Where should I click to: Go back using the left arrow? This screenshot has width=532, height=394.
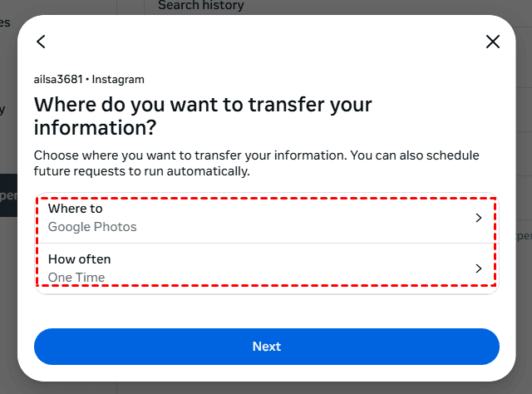coord(41,42)
